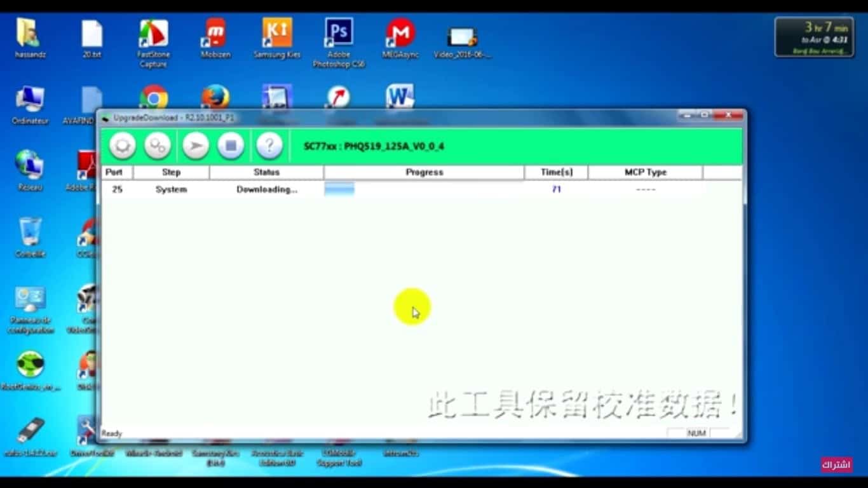Click the System download progress bar
Image resolution: width=868 pixels, height=488 pixels.
(x=339, y=188)
